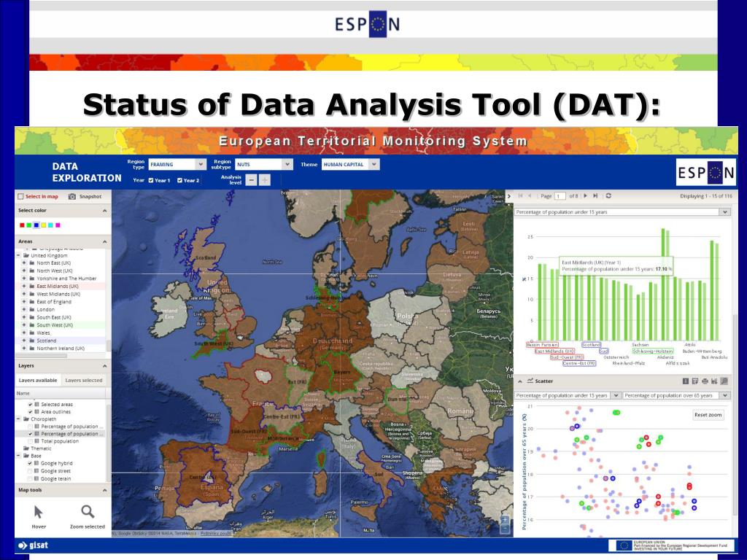This screenshot has width=747, height=560.
Task: Decrease the Analysis level with minus
Action: click(252, 179)
